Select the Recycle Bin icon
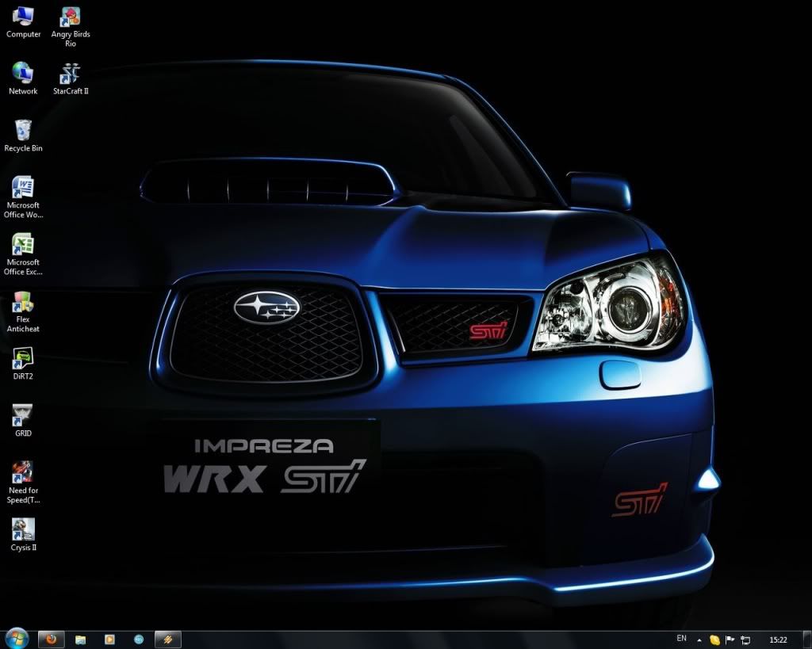The width and height of the screenshot is (812, 649). [x=23, y=136]
